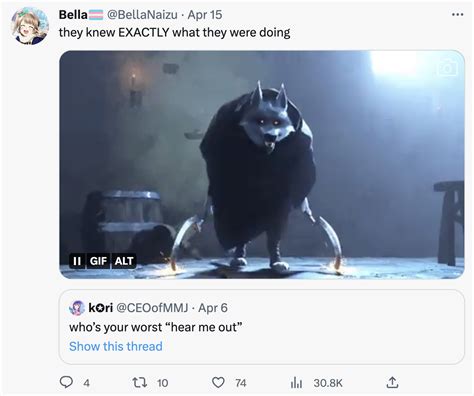Open the ALT text description
The height and width of the screenshot is (396, 474).
coord(124,261)
